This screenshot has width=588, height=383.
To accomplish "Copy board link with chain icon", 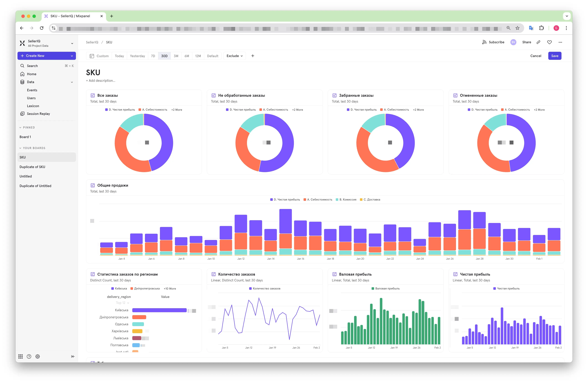I will 538,42.
